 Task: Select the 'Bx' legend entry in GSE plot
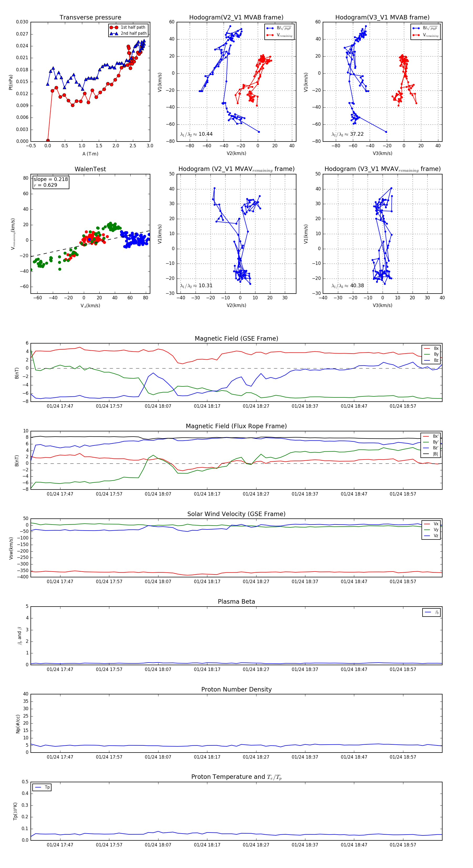click(x=431, y=349)
